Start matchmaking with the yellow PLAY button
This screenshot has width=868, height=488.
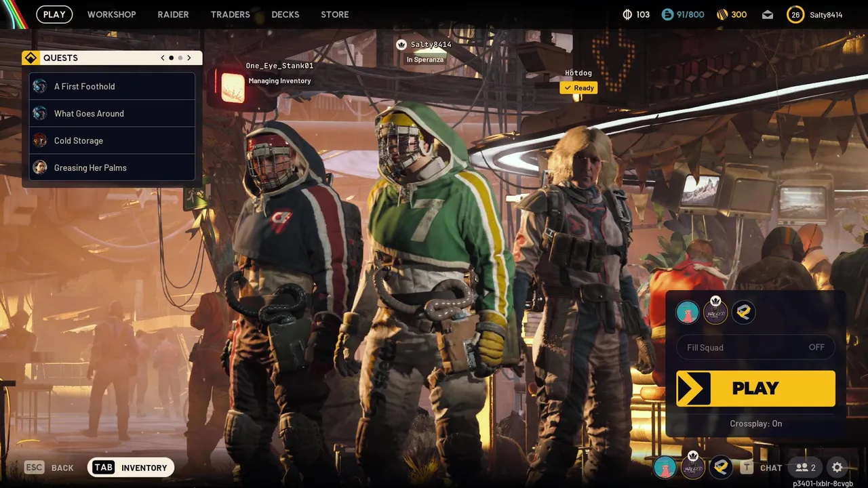tap(755, 388)
